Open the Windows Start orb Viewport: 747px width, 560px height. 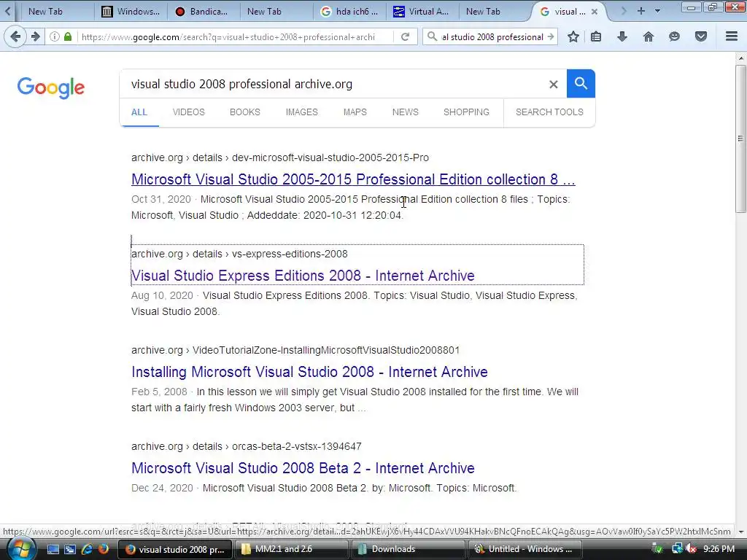[x=20, y=548]
